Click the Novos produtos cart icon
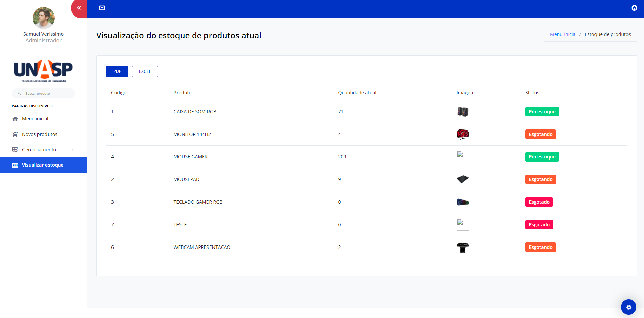This screenshot has width=644, height=318. 15,134
